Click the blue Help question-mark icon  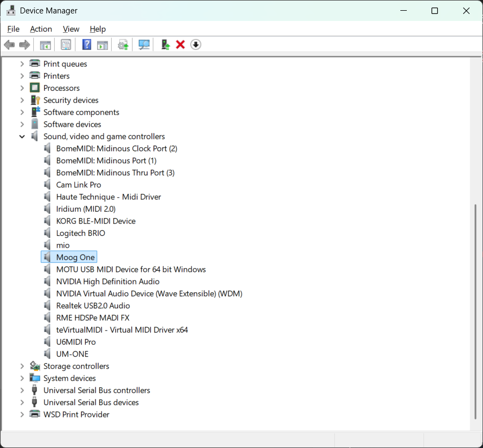click(86, 45)
